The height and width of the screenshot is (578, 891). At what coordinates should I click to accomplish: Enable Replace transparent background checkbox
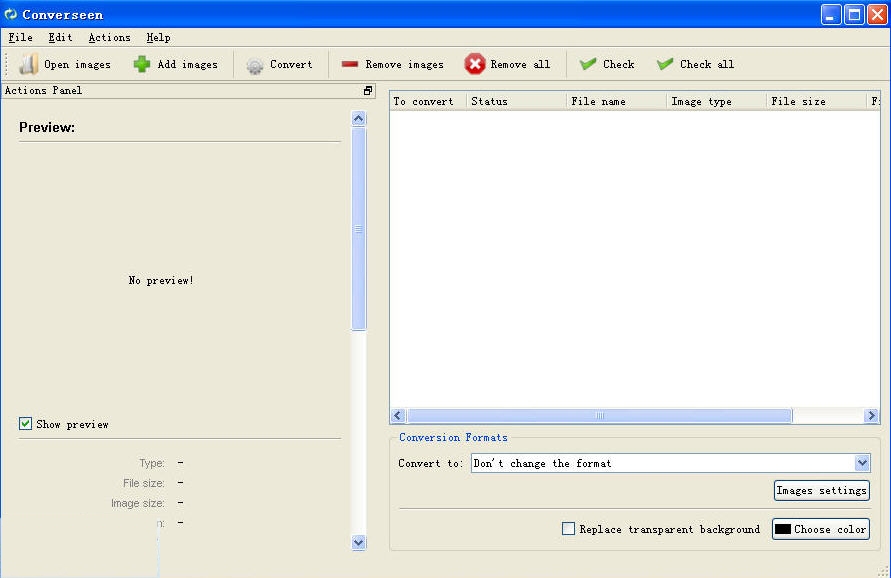(x=568, y=529)
